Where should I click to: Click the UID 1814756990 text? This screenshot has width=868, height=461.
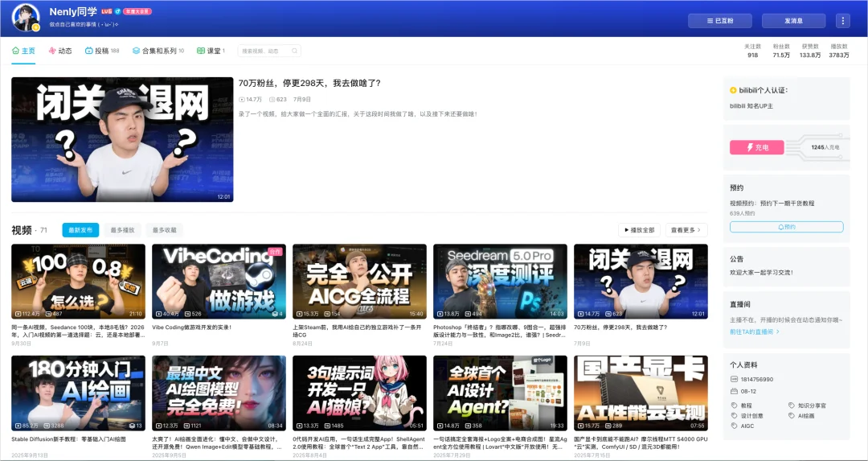[757, 380]
